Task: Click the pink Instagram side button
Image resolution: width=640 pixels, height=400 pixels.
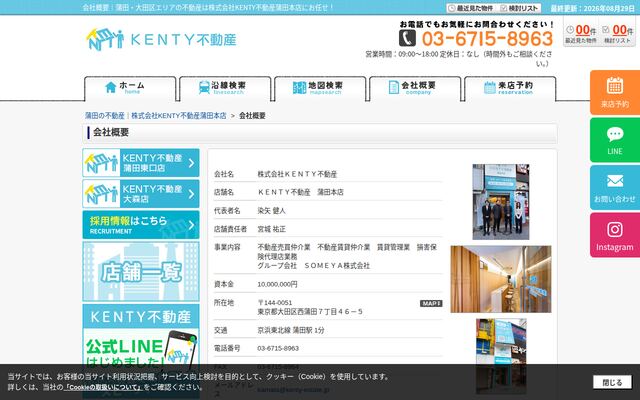Action: click(x=615, y=235)
